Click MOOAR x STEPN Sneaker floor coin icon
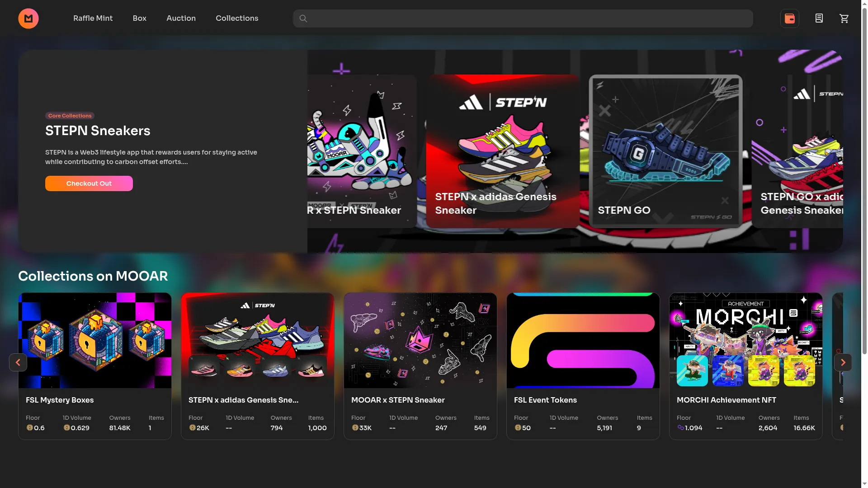The image size is (868, 488). [355, 427]
